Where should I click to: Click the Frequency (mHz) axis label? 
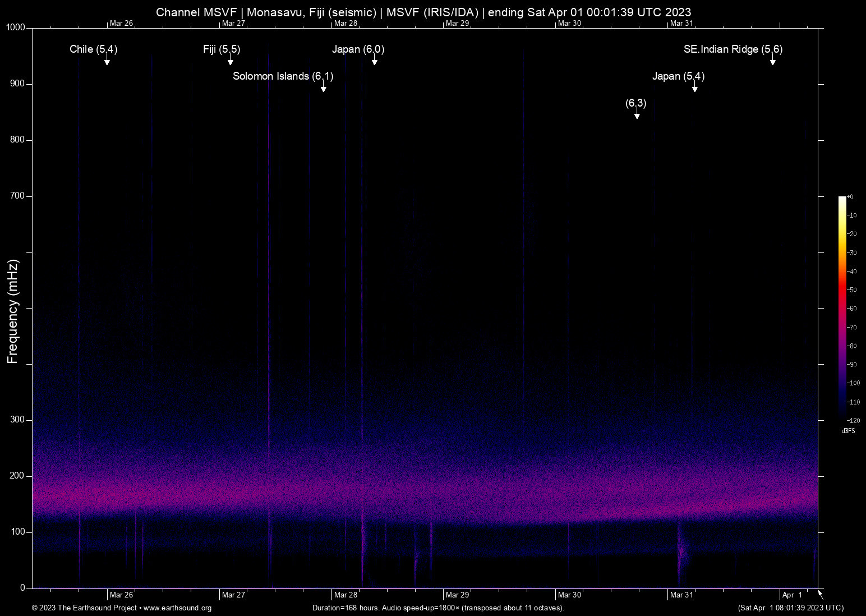point(13,311)
